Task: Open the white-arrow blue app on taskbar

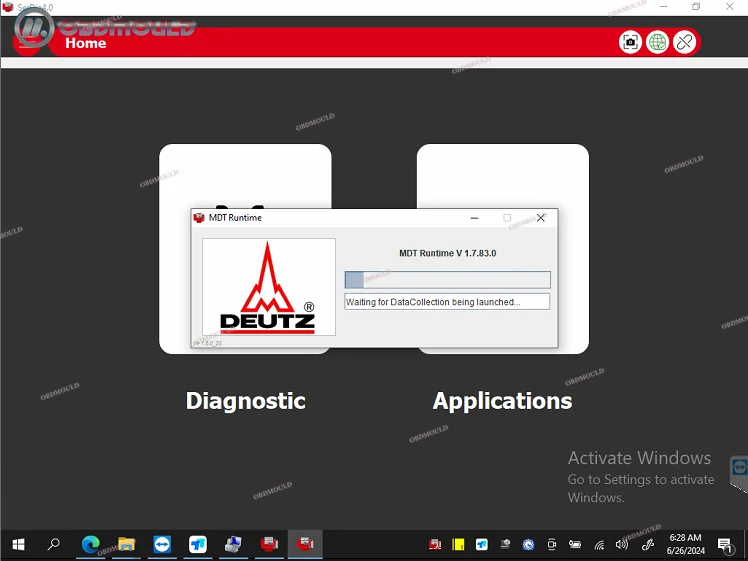Action: (x=197, y=544)
